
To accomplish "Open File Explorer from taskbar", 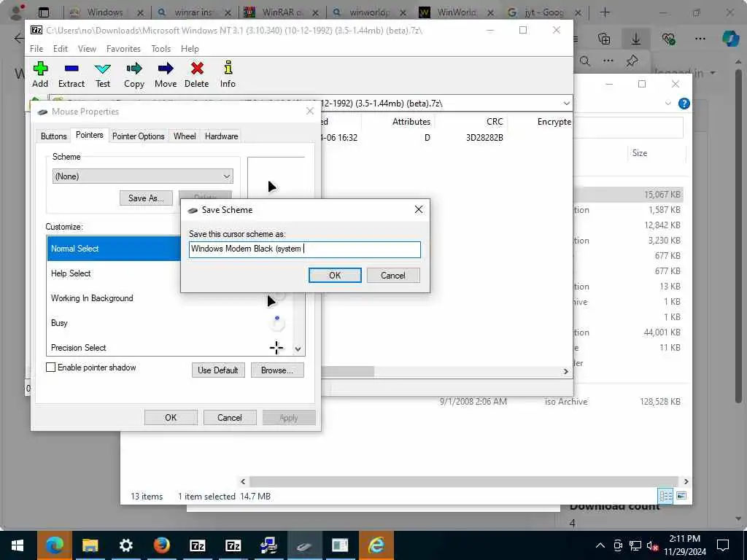I will tap(90, 545).
